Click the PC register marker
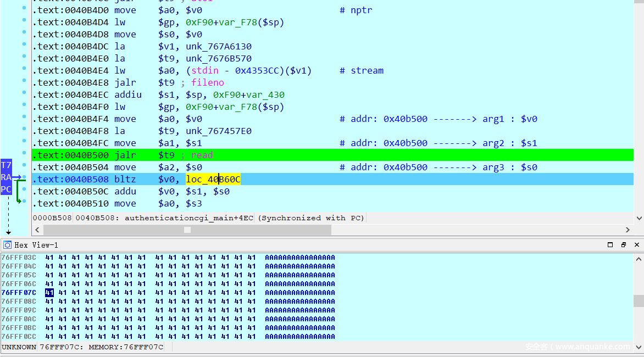644x357 pixels. click(x=6, y=189)
